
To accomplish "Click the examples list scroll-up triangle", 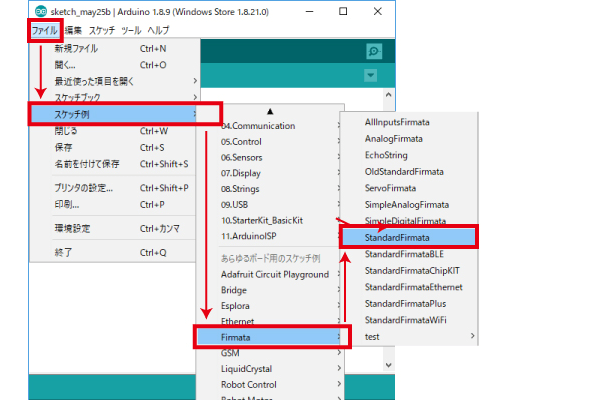I will click(270, 111).
